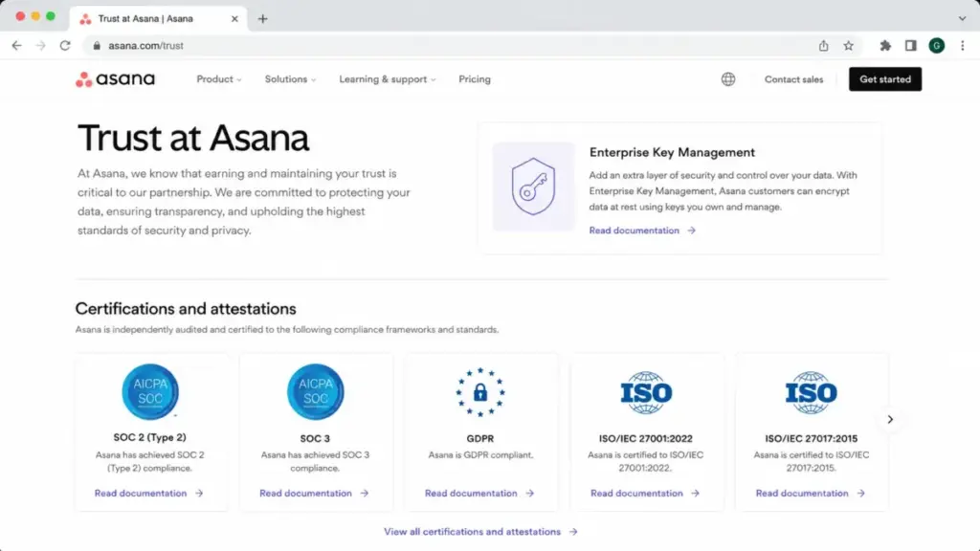Open the Chrome three-dot menu

point(963,46)
